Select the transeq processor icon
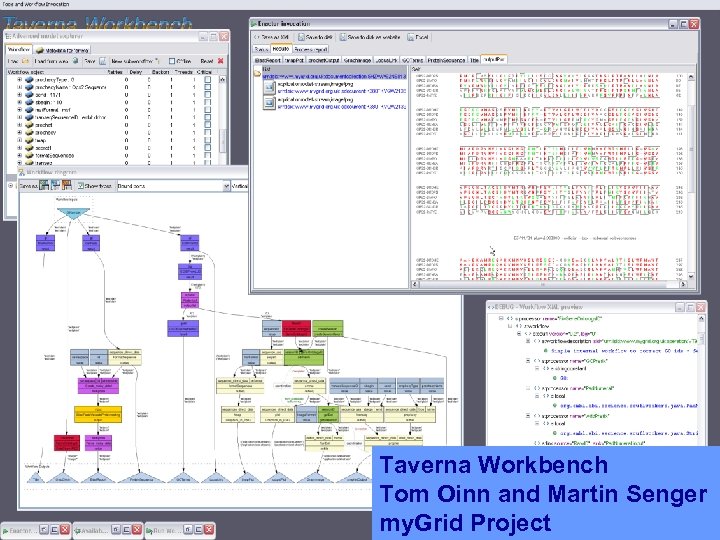The height and width of the screenshot is (540, 720). tap(29, 163)
